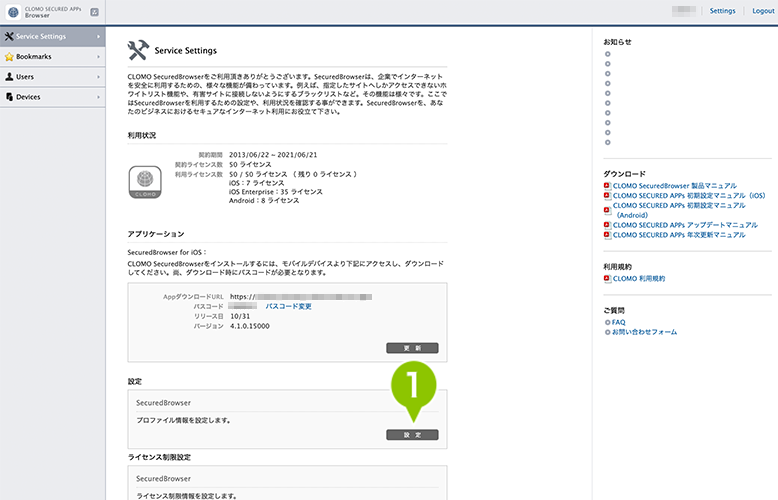Open CLOMO SECURED APPs アップデートマニュアル link
The image size is (778, 500).
click(x=685, y=225)
